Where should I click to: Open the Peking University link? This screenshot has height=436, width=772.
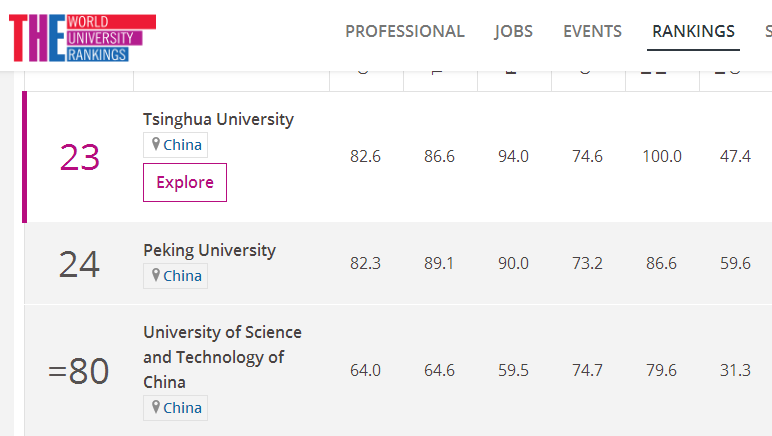[209, 250]
